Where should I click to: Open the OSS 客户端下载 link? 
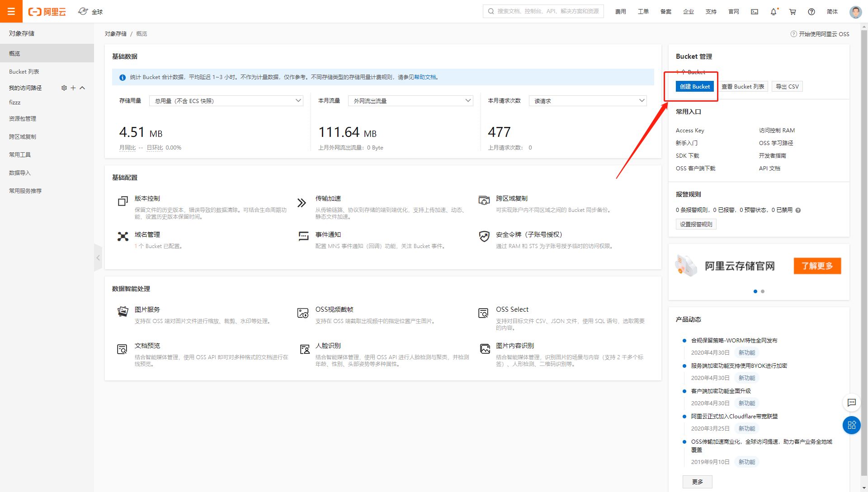coord(695,168)
